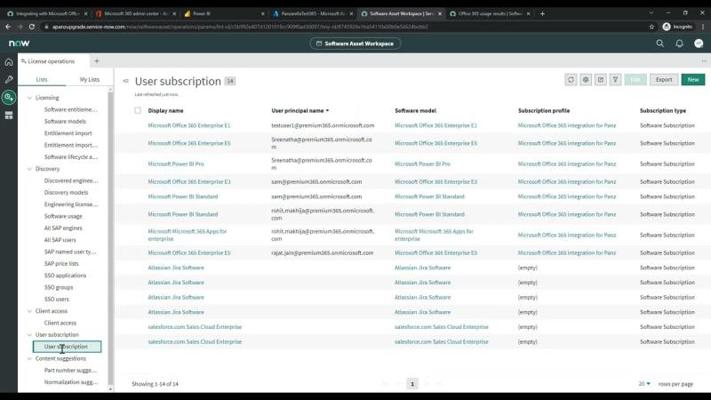Click the disabled Edit button
711x400 pixels.
(x=635, y=79)
